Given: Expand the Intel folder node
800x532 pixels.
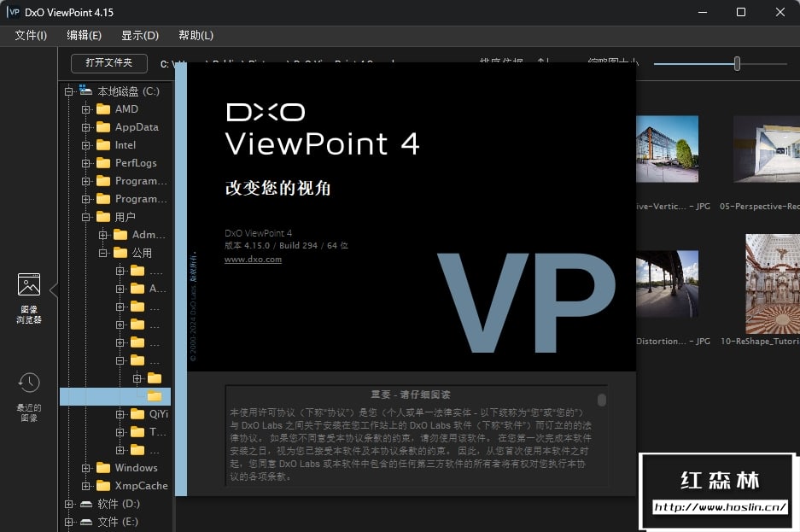Looking at the screenshot, I should [85, 145].
